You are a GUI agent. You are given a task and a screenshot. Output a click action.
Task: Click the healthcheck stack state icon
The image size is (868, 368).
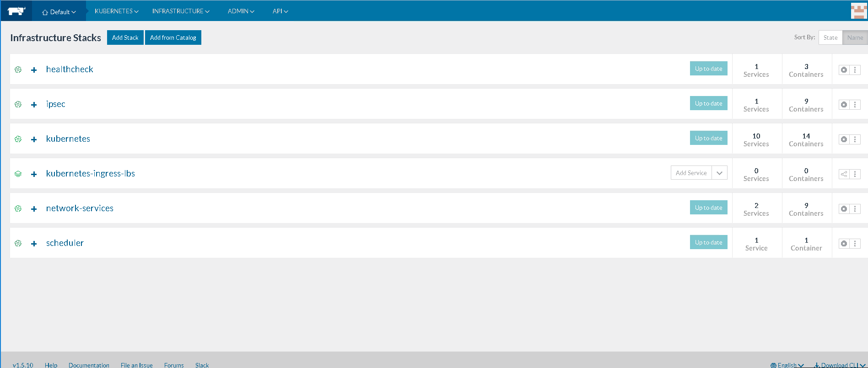point(18,69)
